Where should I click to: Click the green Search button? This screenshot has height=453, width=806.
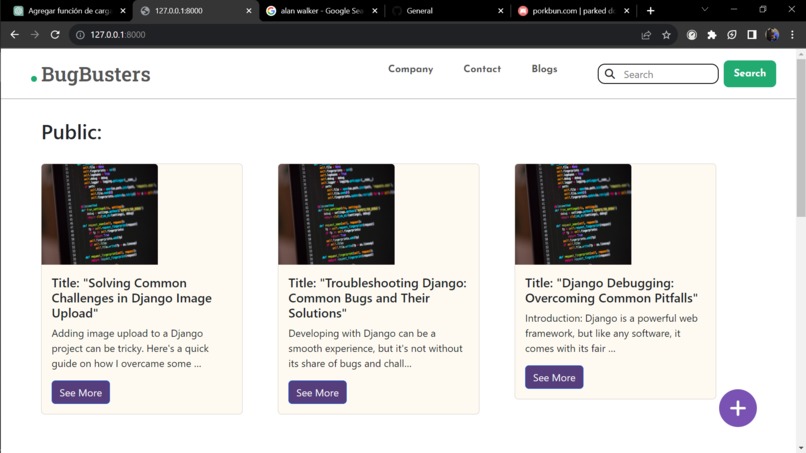[749, 74]
